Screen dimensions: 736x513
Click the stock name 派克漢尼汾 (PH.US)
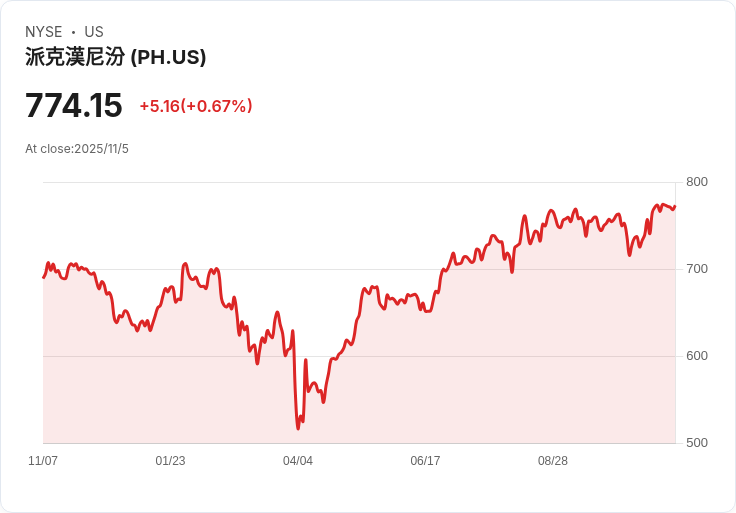(x=116, y=58)
